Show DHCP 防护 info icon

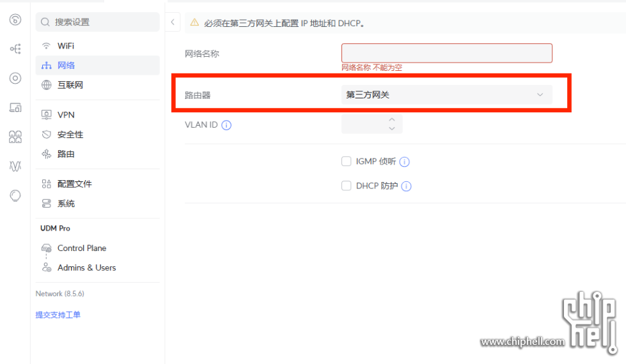coord(407,186)
